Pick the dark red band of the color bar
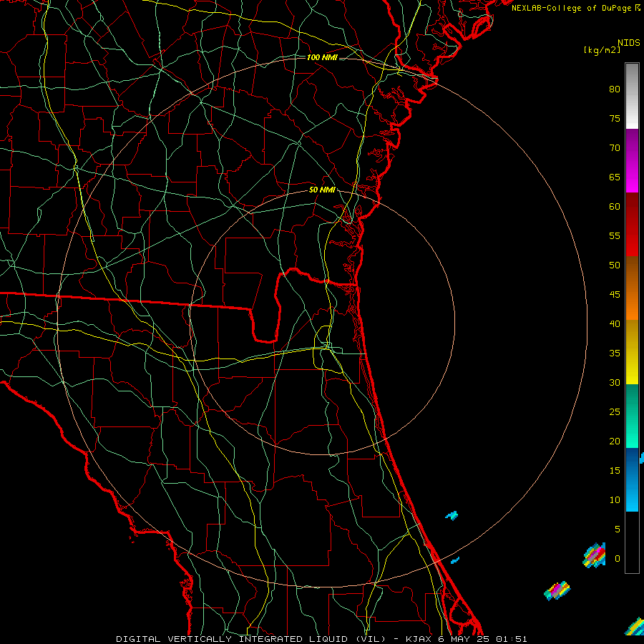The height and width of the screenshot is (644, 644). (x=632, y=224)
